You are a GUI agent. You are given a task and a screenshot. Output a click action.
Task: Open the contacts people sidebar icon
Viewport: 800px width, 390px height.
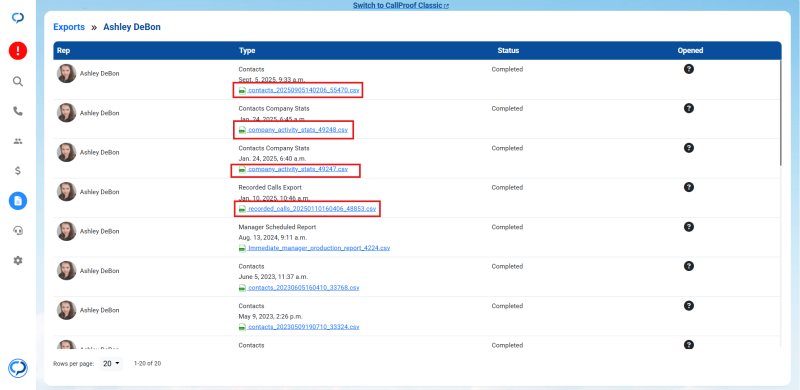(x=18, y=141)
